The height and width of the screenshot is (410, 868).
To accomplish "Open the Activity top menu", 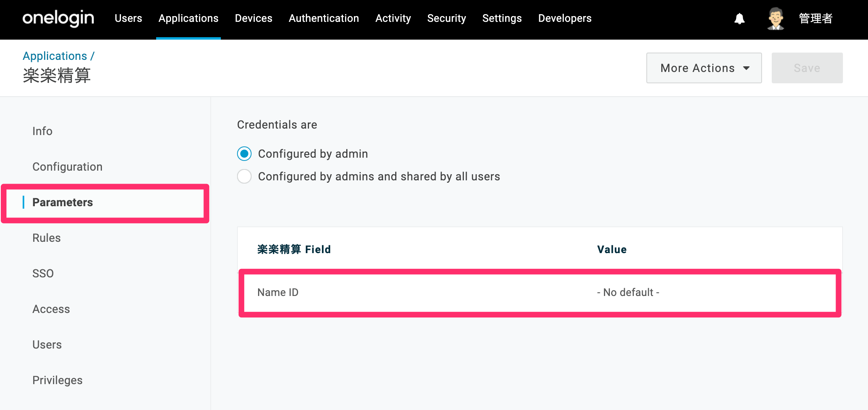I will click(x=393, y=18).
